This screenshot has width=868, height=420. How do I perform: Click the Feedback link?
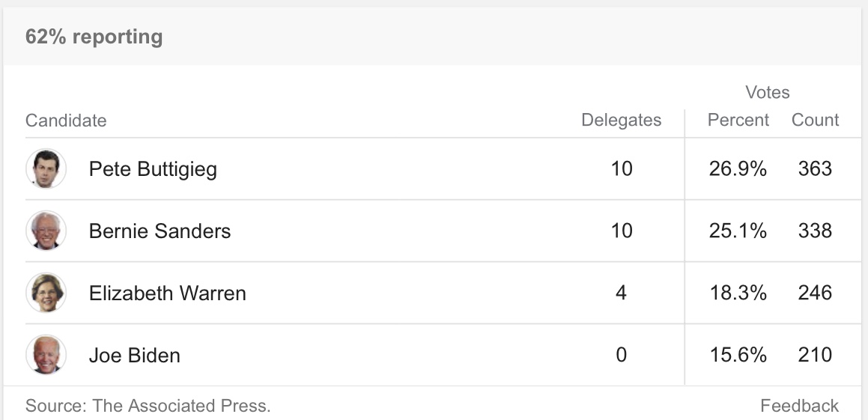(x=799, y=406)
